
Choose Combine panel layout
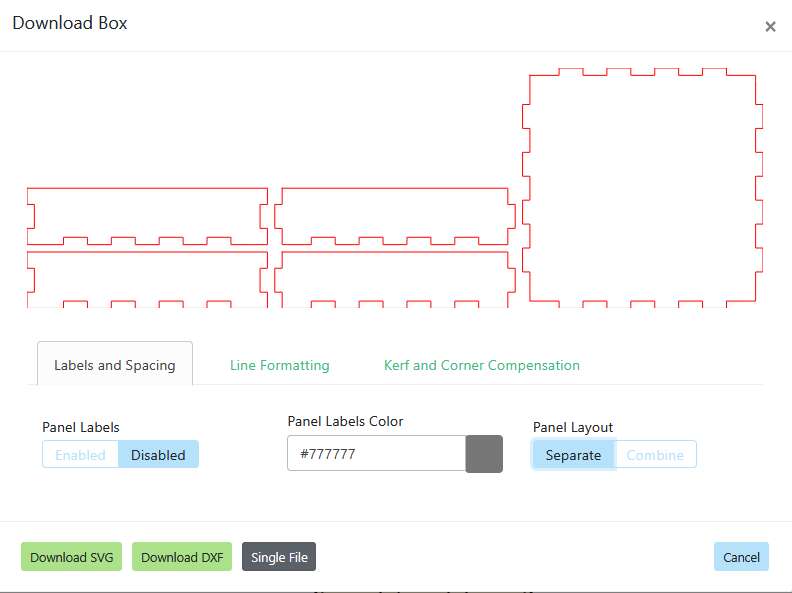coord(655,455)
